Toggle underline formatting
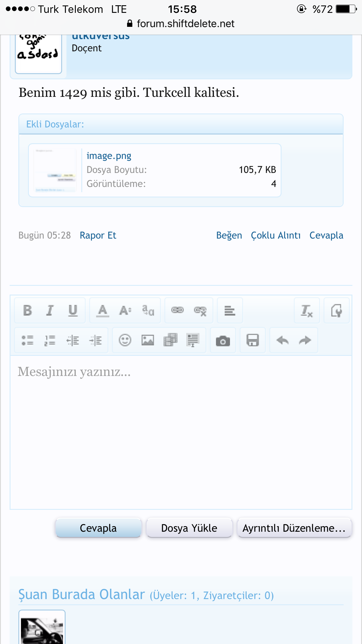The height and width of the screenshot is (644, 362). point(73,310)
